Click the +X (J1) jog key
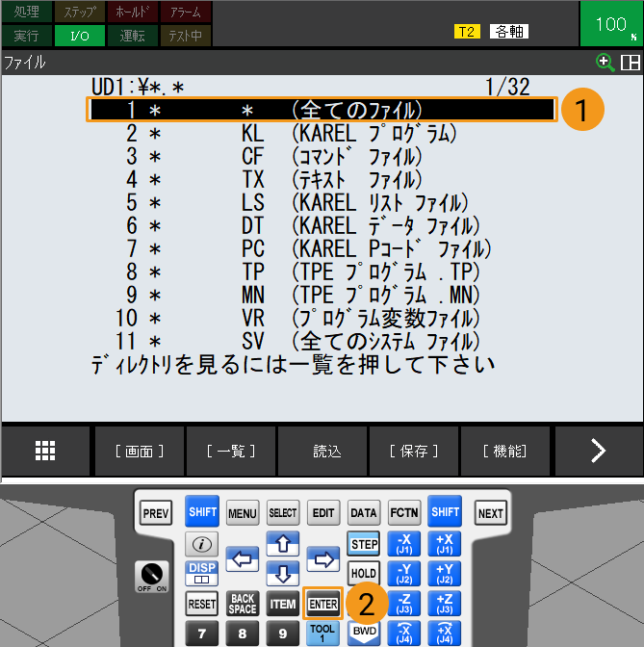644x647 pixels. (x=445, y=544)
